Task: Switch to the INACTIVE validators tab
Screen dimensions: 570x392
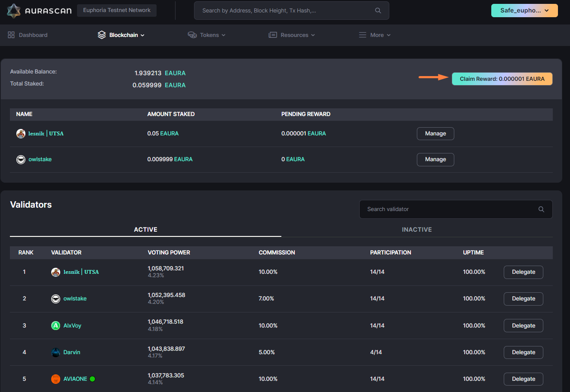Action: (x=417, y=230)
